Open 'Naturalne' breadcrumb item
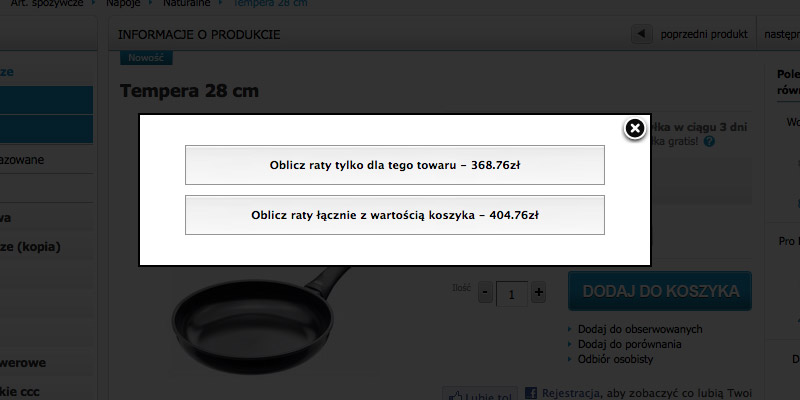 186,4
